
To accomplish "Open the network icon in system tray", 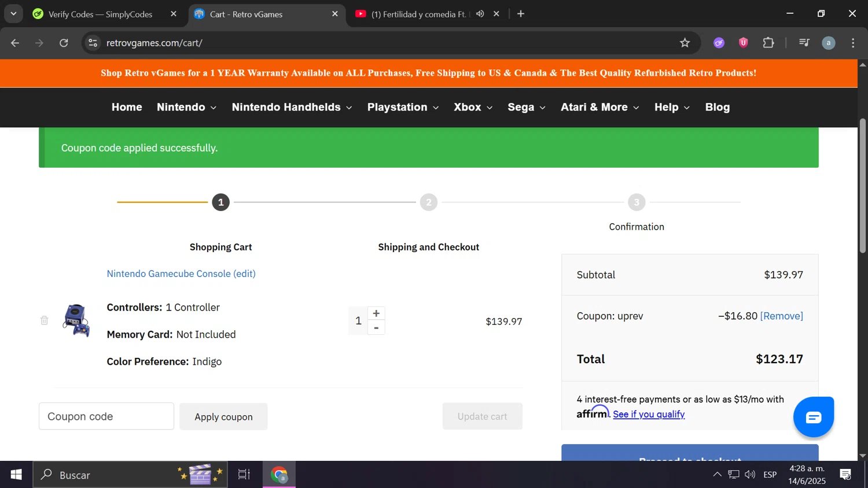I will (734, 475).
